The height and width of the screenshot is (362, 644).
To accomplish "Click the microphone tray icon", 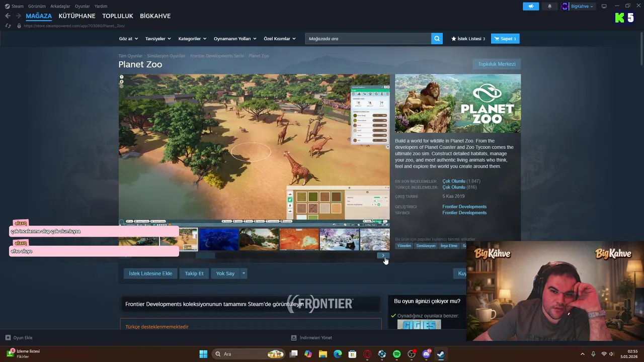I will [x=593, y=354].
